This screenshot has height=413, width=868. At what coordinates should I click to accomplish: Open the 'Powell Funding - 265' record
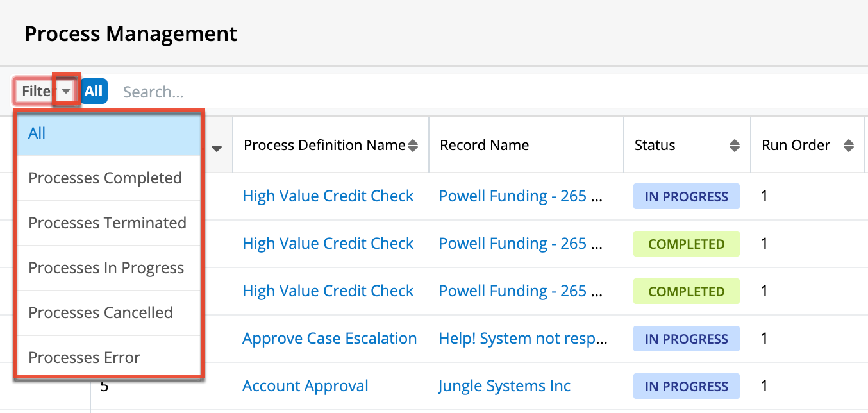[520, 196]
